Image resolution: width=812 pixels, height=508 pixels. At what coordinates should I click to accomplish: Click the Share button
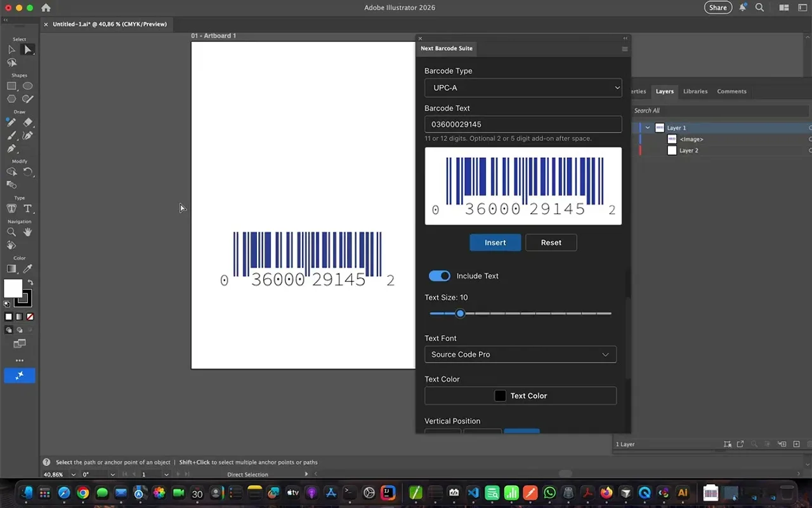pos(718,8)
